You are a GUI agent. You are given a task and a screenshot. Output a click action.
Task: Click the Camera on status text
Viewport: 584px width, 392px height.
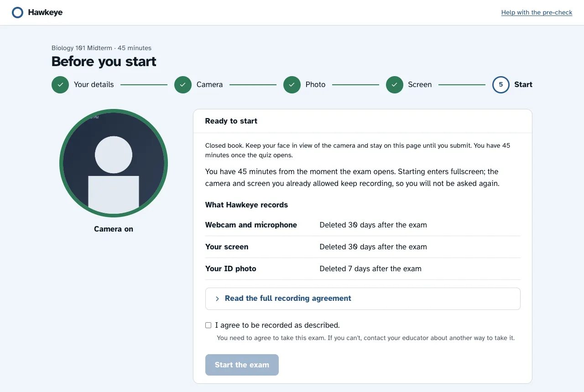click(114, 229)
